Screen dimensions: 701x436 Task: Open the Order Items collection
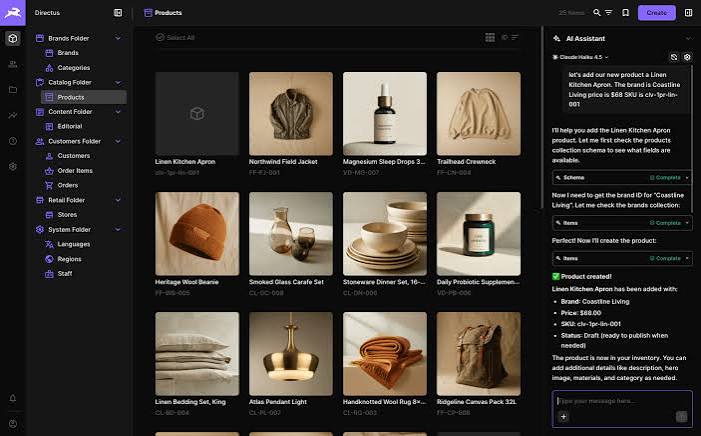(x=75, y=170)
